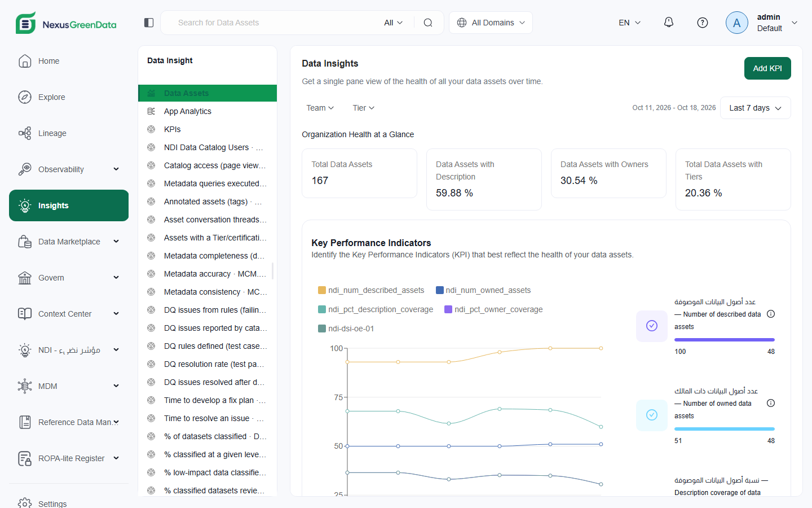Click the Observability eye-search icon
812x508 pixels.
click(25, 169)
